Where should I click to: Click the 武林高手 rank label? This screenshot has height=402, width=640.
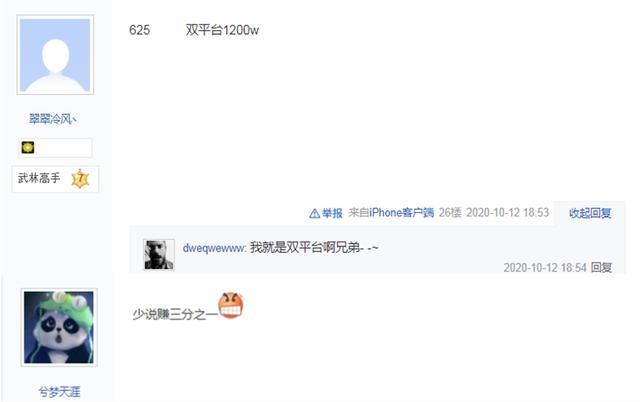tap(39, 178)
